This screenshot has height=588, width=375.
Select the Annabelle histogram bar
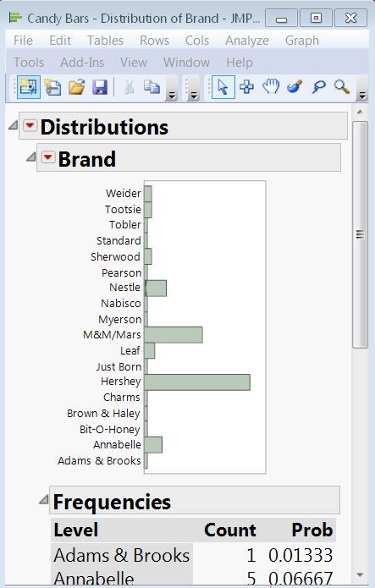point(153,445)
